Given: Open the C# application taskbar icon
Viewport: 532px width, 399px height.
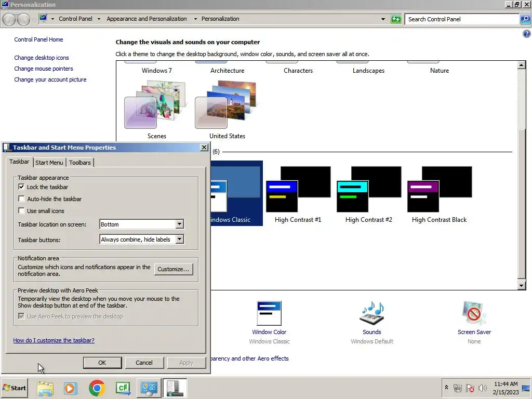Looking at the screenshot, I should click(x=123, y=388).
